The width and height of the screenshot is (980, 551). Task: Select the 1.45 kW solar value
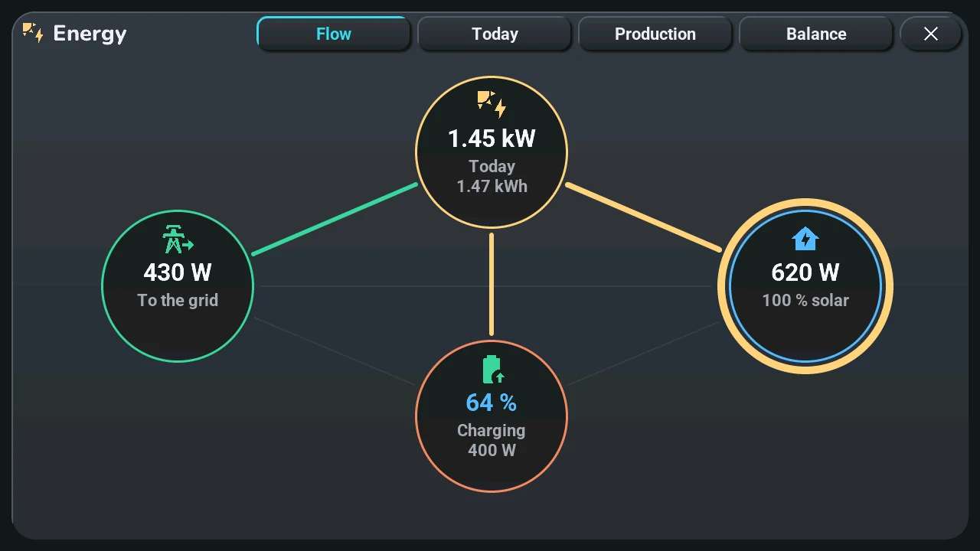click(x=492, y=139)
